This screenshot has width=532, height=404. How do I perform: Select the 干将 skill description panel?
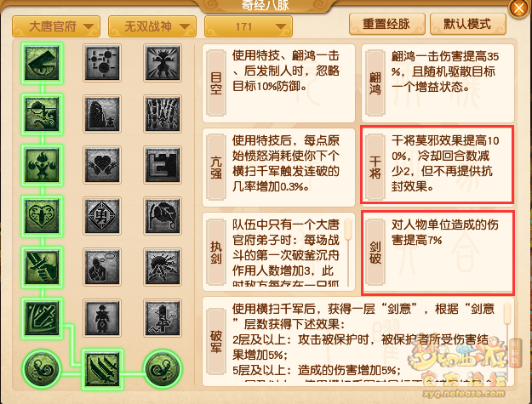point(438,164)
